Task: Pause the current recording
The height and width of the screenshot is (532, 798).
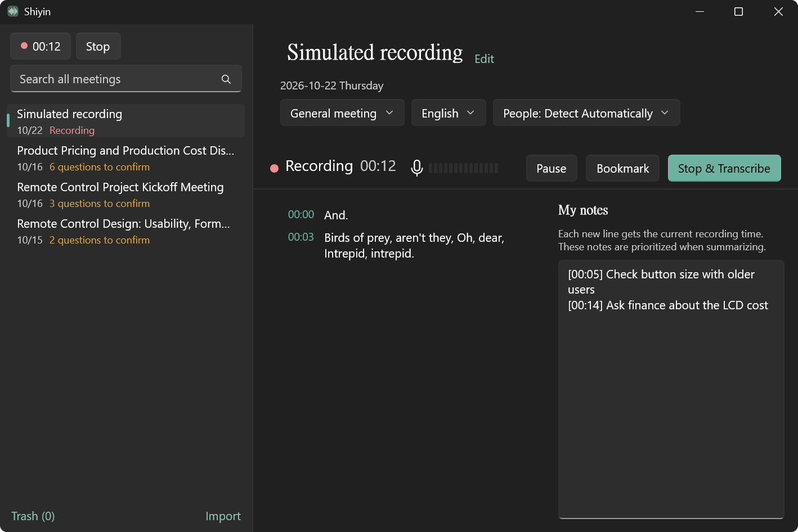Action: [x=552, y=168]
